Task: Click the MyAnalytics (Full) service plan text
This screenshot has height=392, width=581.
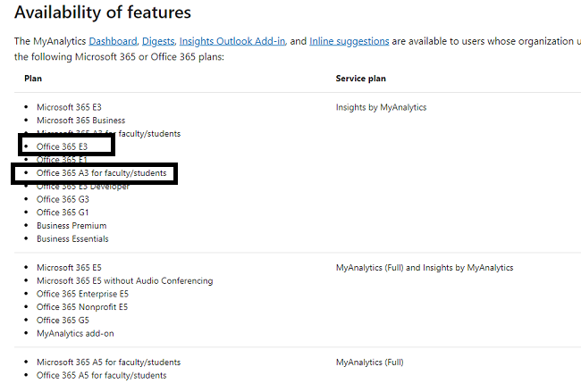Action: (369, 363)
